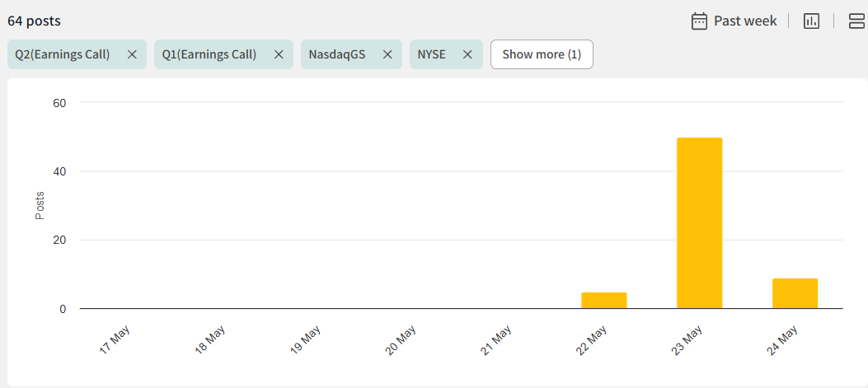868x388 pixels.
Task: Click the NYSE filter tag text
Action: coord(432,54)
